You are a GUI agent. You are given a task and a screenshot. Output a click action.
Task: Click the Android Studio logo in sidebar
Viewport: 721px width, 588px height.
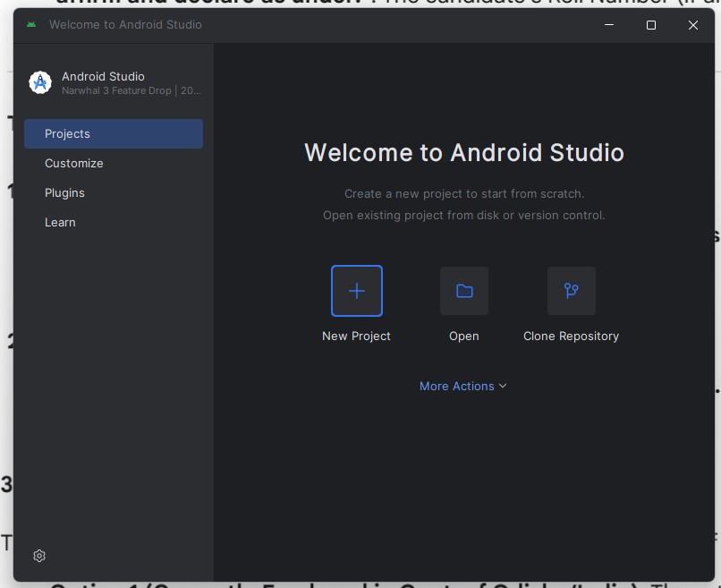point(40,83)
